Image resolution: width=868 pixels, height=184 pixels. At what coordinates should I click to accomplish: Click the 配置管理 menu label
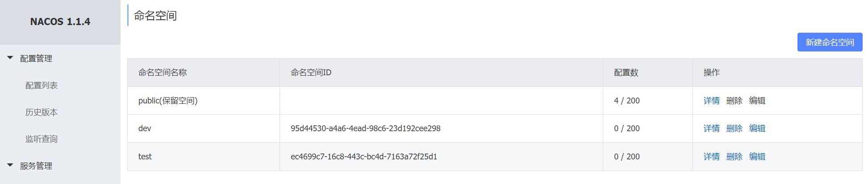pos(36,58)
